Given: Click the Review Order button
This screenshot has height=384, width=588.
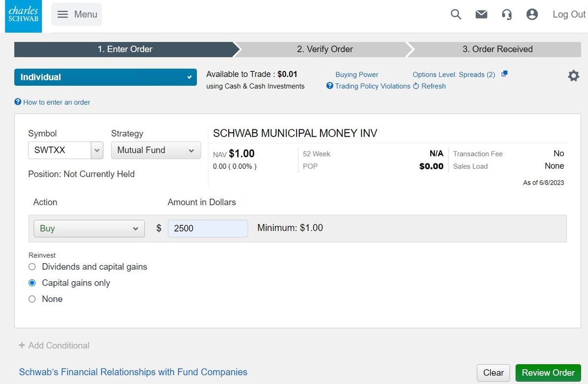Looking at the screenshot, I should coord(548,373).
